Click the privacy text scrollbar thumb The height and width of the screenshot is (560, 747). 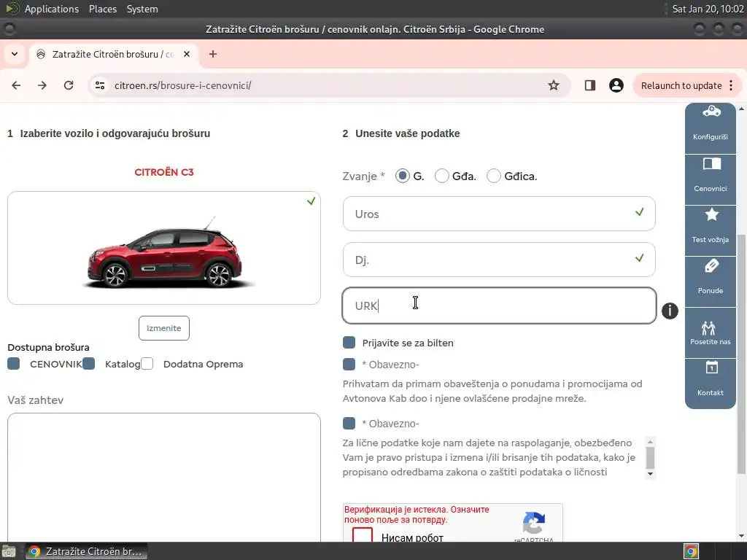pos(650,458)
